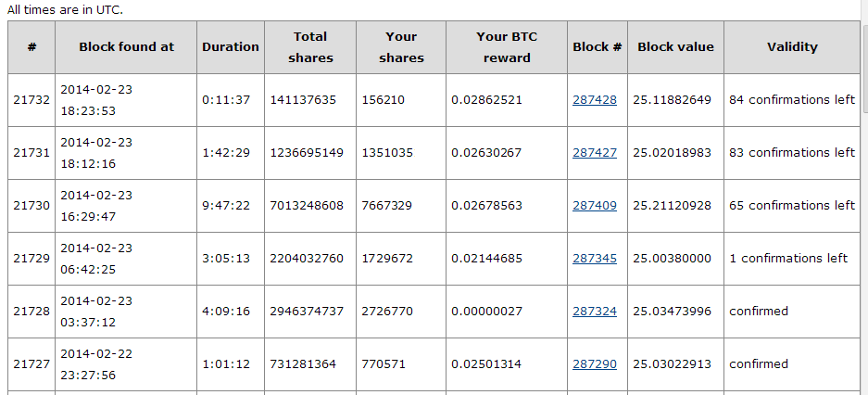The image size is (868, 395).
Task: Open block 287290 link
Action: point(595,364)
